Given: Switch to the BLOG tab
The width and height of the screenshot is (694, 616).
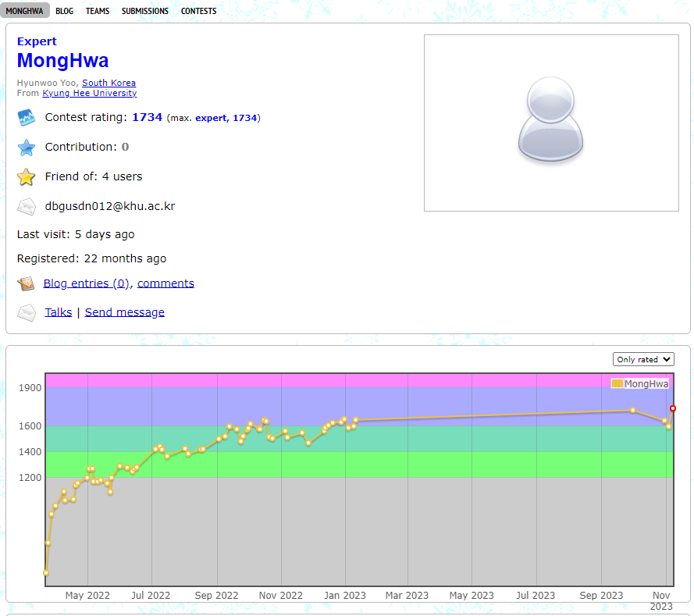Looking at the screenshot, I should (x=64, y=11).
